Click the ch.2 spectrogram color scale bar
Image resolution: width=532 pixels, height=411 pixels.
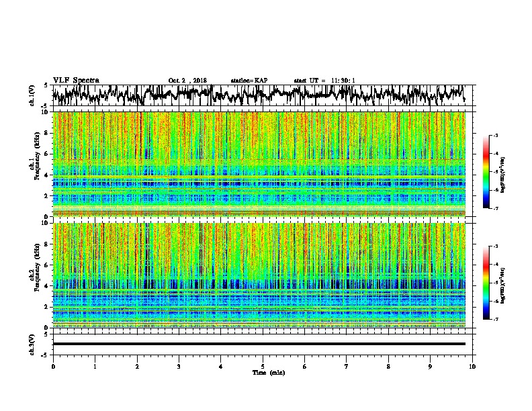(486, 283)
